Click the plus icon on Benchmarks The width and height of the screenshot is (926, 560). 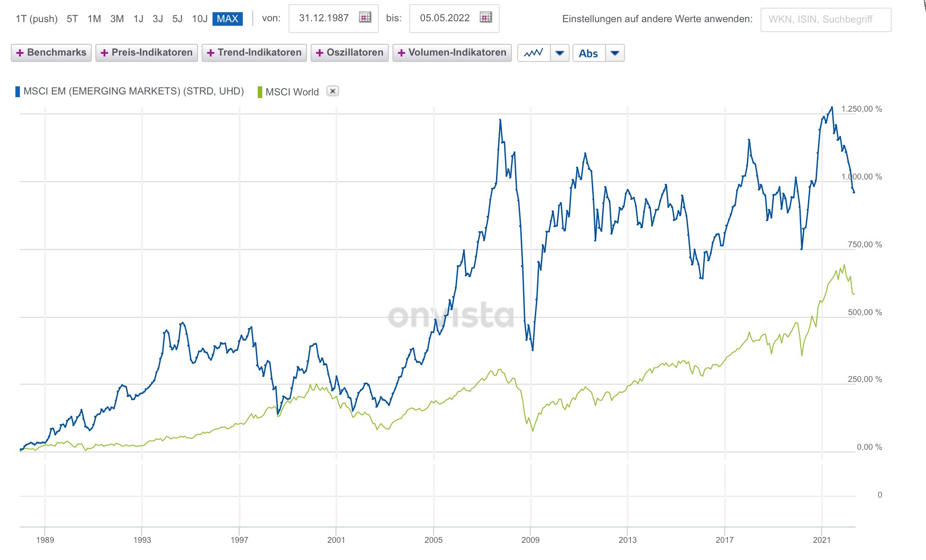20,53
